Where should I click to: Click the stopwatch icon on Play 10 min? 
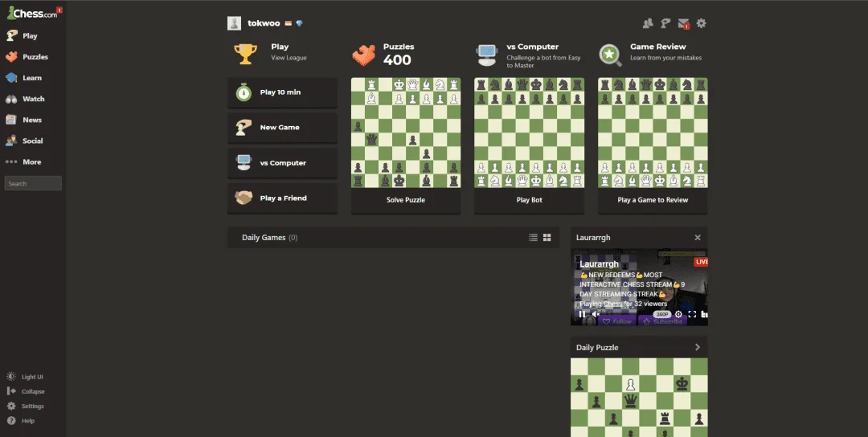(x=244, y=92)
